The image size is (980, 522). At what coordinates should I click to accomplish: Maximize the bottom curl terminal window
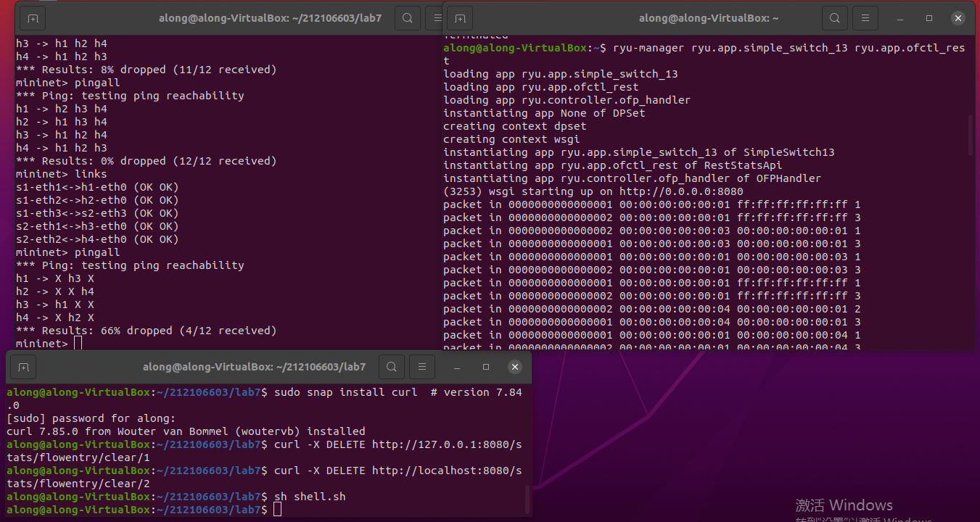(x=486, y=367)
